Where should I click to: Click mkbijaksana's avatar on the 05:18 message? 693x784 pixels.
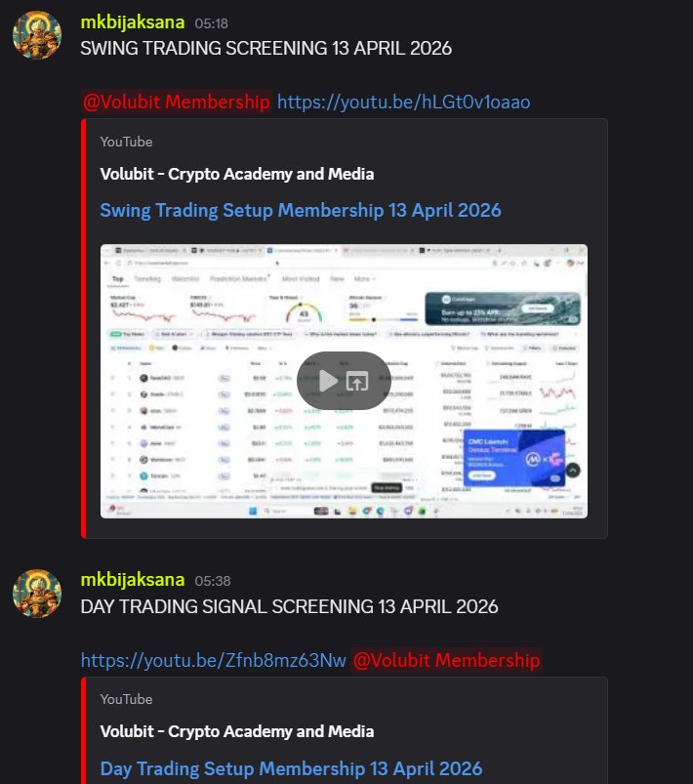click(37, 35)
